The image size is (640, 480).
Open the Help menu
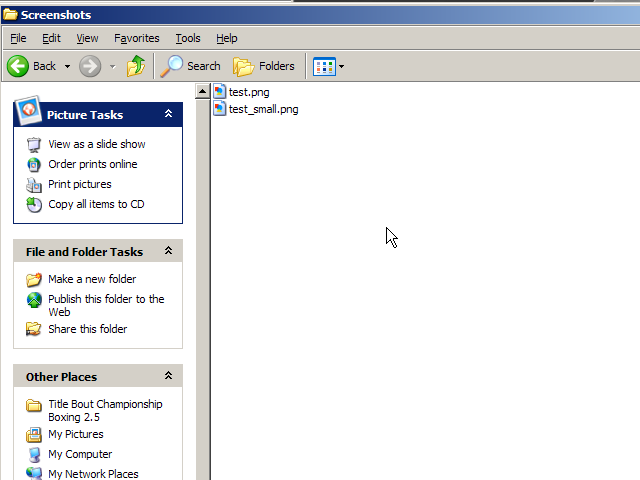(x=227, y=38)
